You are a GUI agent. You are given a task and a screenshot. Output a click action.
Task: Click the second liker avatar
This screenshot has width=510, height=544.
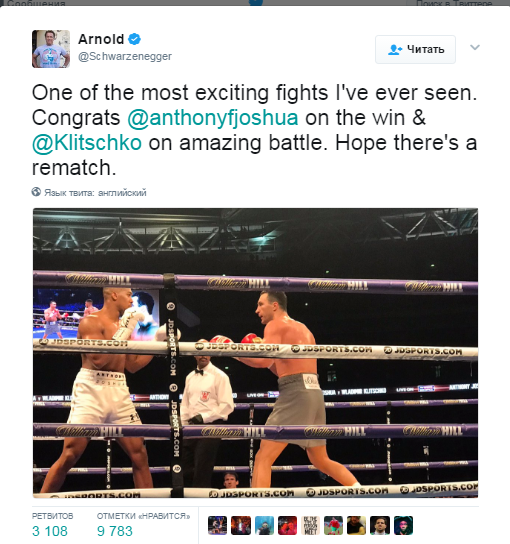[241, 525]
